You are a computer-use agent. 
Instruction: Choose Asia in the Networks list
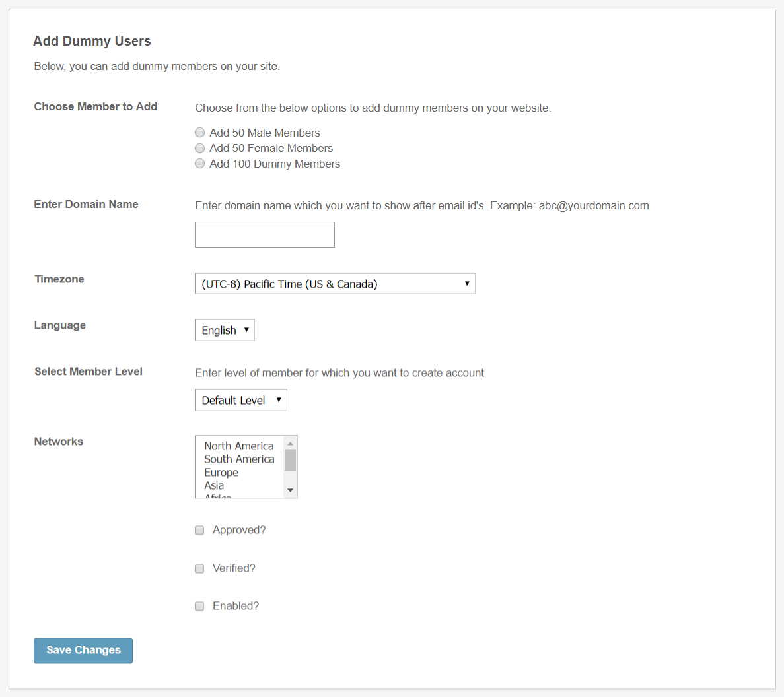(x=214, y=486)
